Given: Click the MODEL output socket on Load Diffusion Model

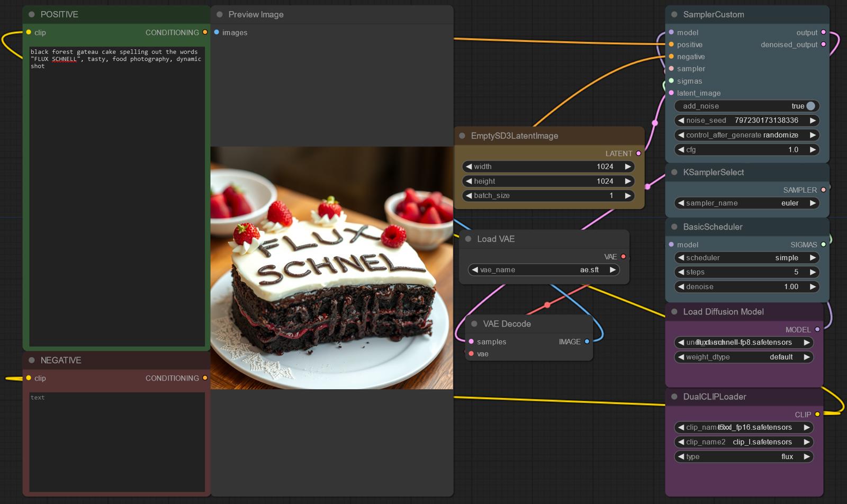Looking at the screenshot, I should 817,329.
